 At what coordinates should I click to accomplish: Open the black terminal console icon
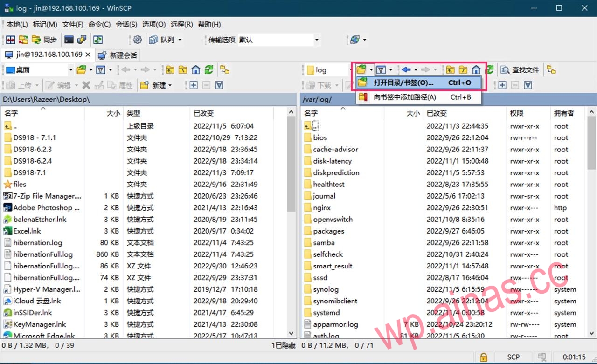[x=69, y=40]
